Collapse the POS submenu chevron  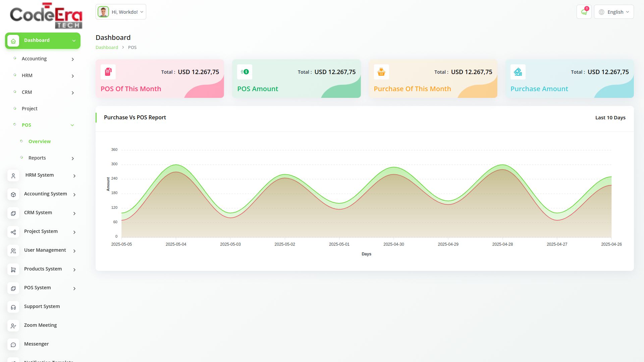point(72,125)
